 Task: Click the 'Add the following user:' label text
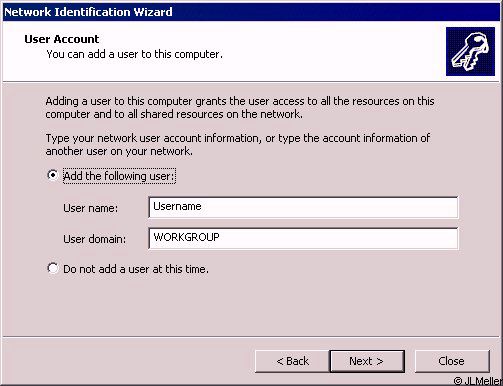(119, 176)
